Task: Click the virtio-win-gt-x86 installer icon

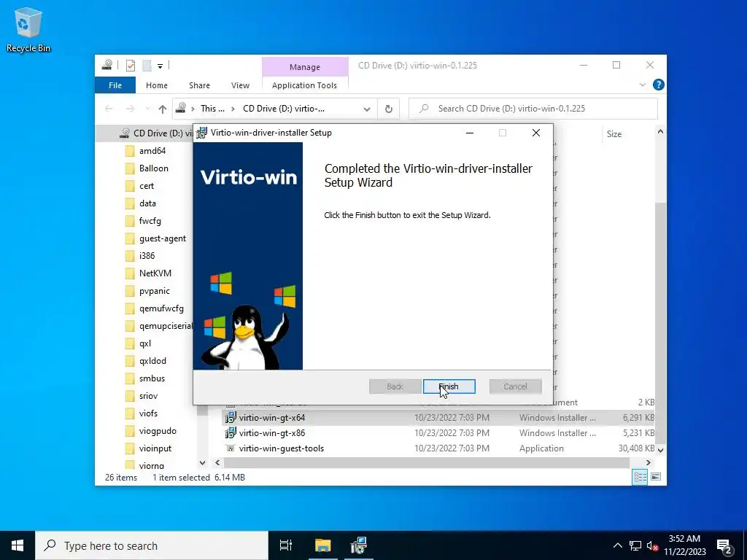Action: pyautogui.click(x=231, y=433)
